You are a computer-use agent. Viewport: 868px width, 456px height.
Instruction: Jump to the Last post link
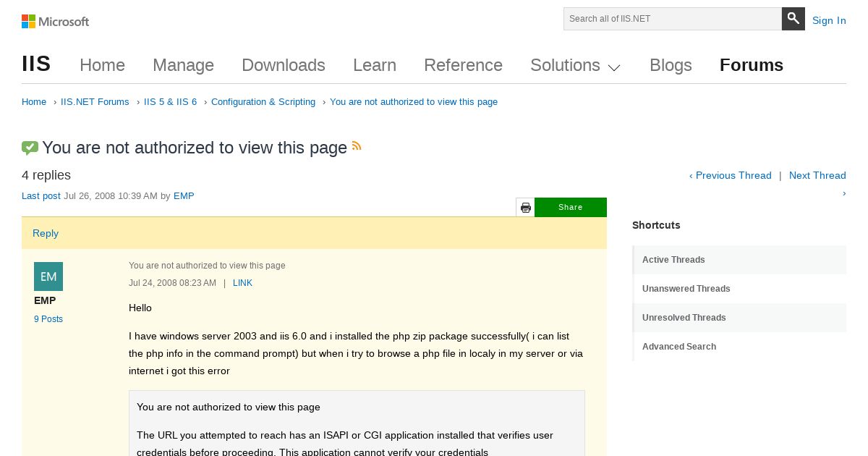pos(41,196)
